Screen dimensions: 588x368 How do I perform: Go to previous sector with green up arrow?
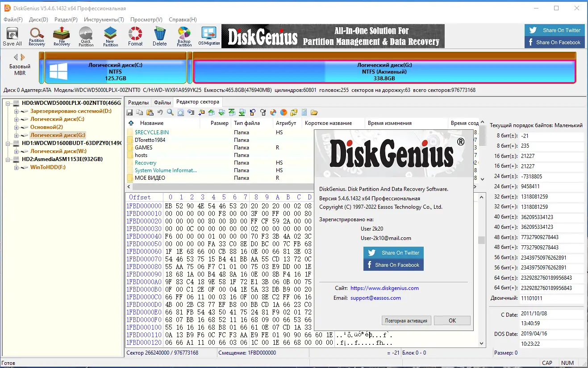211,112
